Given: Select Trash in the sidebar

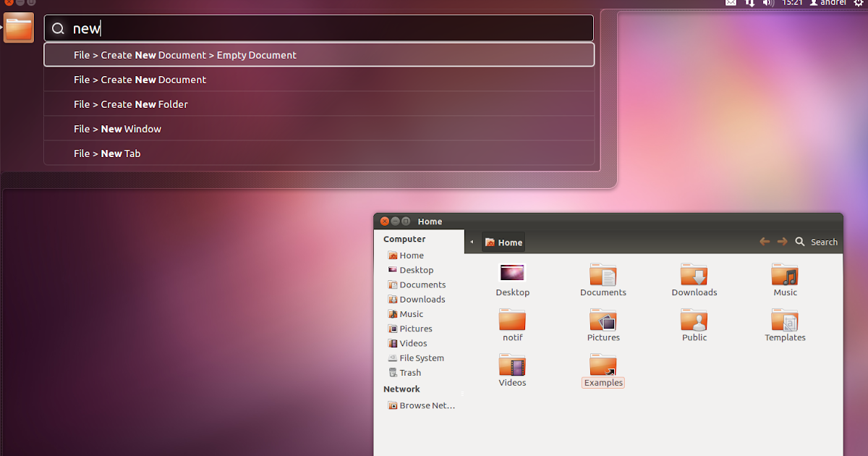Looking at the screenshot, I should (x=409, y=372).
